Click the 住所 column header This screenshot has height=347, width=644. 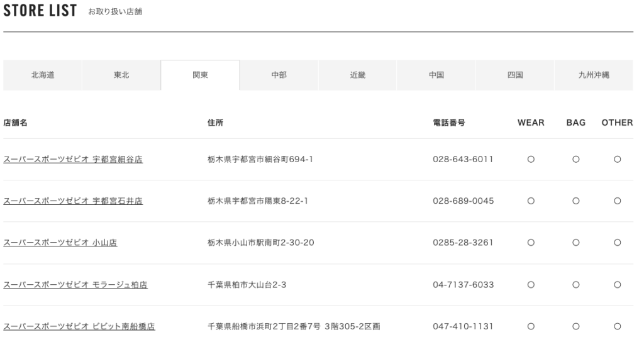pos(215,123)
